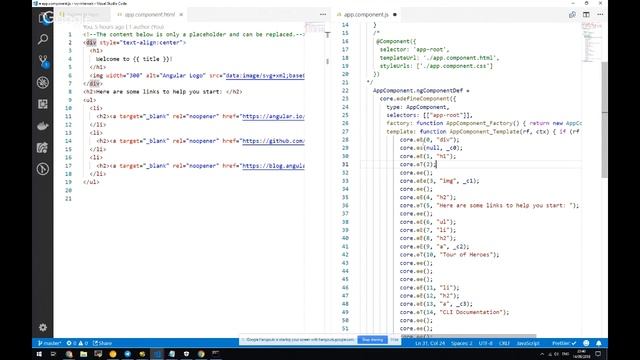Click Share in the status bar
This screenshot has width=640, height=360.
click(x=102, y=343)
